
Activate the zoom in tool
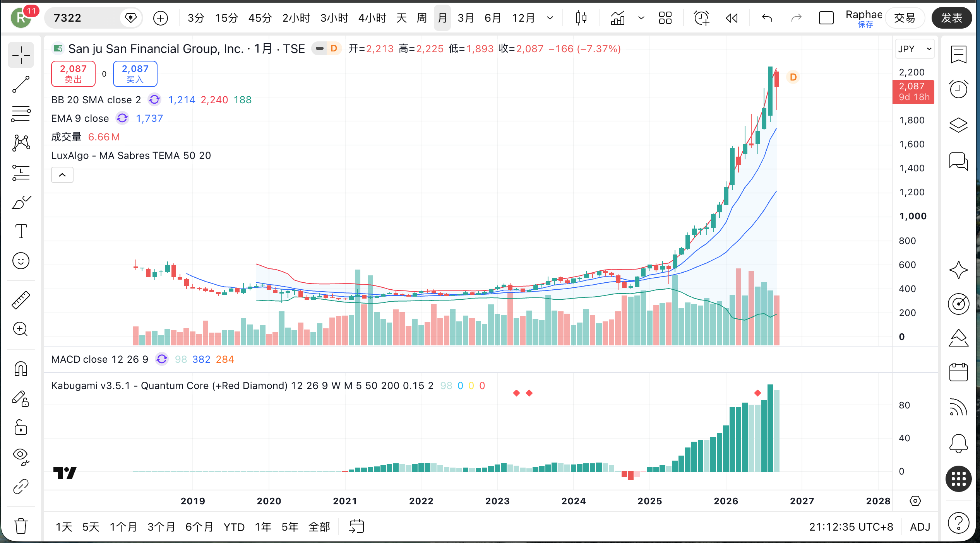coord(21,329)
